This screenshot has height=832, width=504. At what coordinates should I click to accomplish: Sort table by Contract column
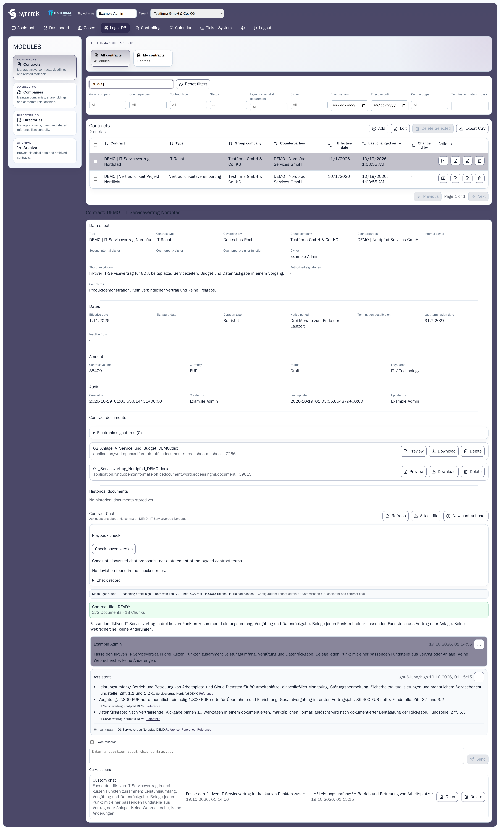(x=115, y=144)
